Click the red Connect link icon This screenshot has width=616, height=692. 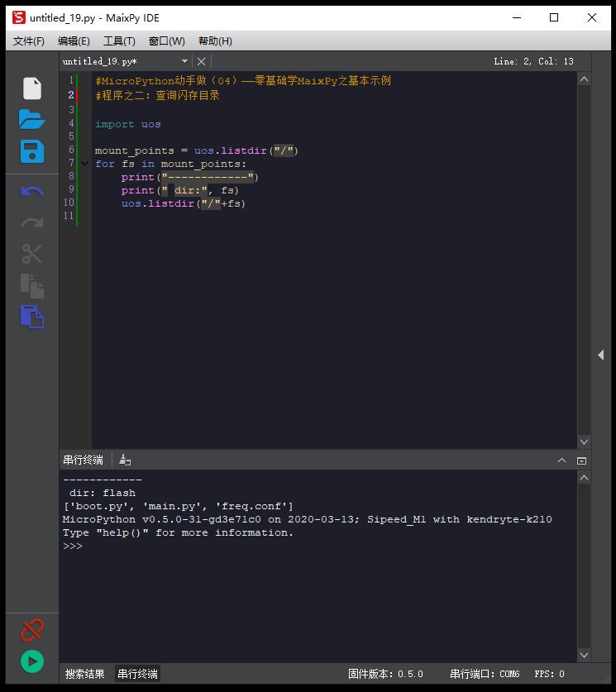pos(31,630)
